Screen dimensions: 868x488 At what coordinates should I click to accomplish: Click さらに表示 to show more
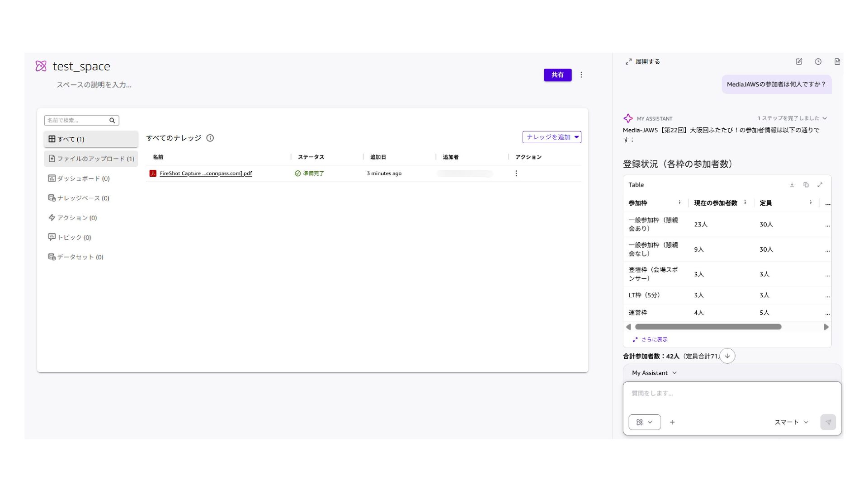[x=650, y=340]
